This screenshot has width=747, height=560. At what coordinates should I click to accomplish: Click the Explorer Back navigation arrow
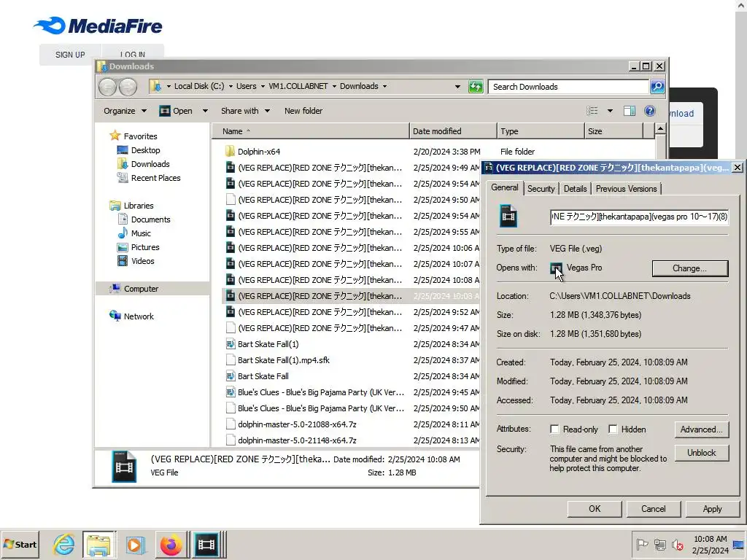point(107,87)
